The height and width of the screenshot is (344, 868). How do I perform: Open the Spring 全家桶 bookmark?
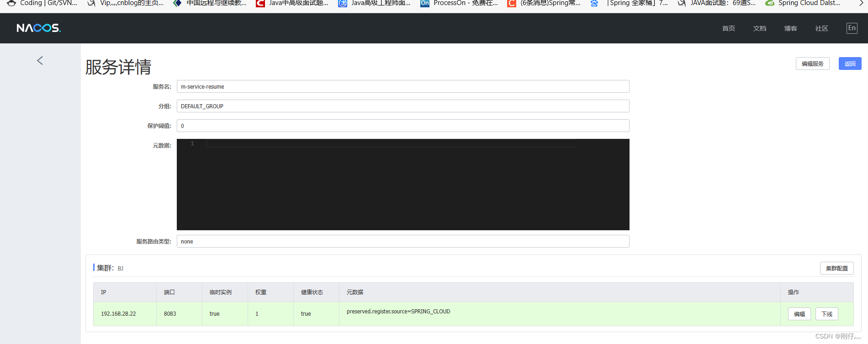pyautogui.click(x=629, y=3)
